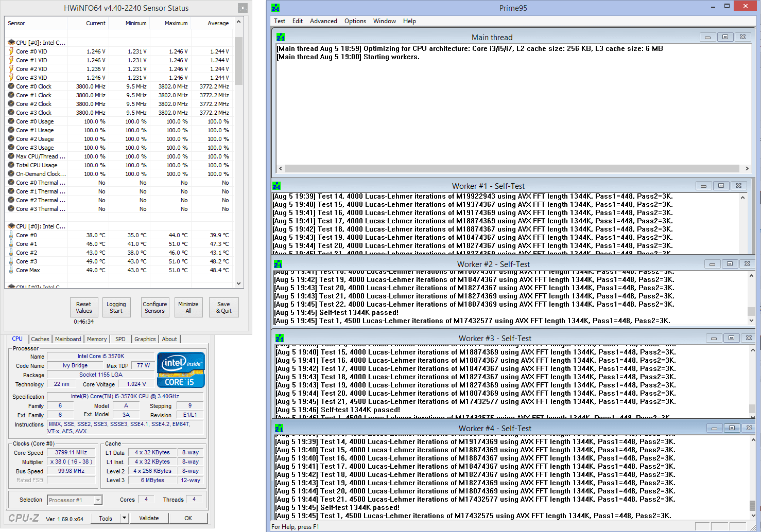Click the Intel Core i5 logo in CPU-Z
The image size is (761, 532).
[181, 370]
